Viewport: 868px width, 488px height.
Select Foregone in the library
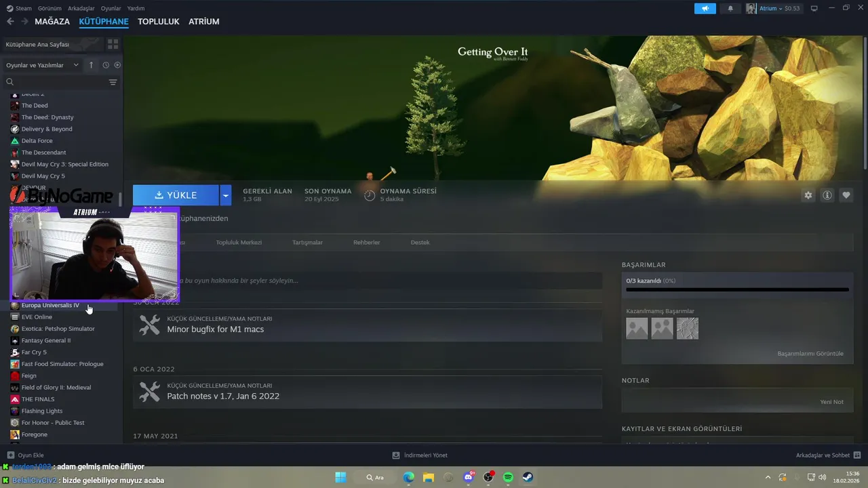[x=34, y=434]
